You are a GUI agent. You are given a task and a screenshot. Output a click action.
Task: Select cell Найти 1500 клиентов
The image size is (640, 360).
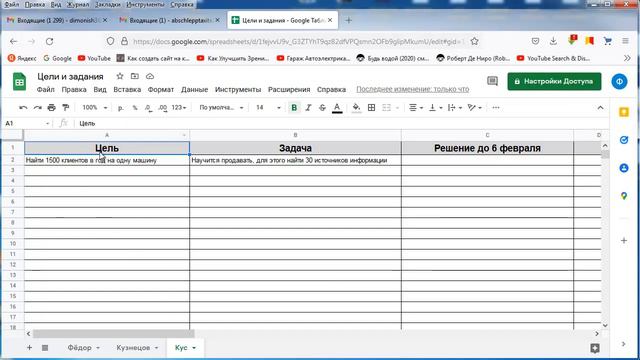pyautogui.click(x=107, y=160)
